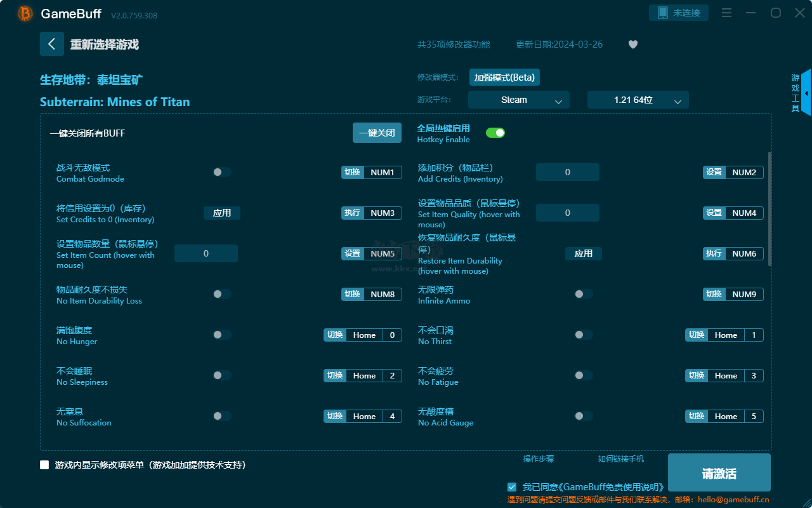Open the hamburger menu icon in title bar

(727, 13)
